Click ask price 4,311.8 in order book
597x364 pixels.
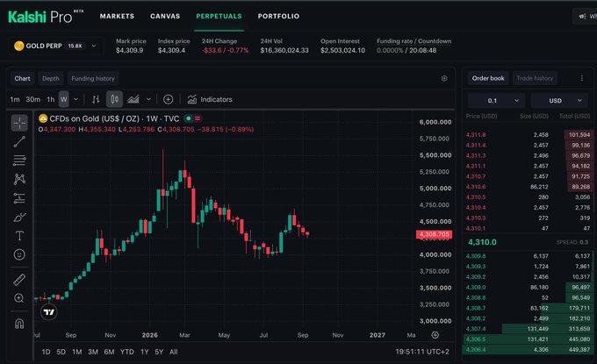coord(476,135)
